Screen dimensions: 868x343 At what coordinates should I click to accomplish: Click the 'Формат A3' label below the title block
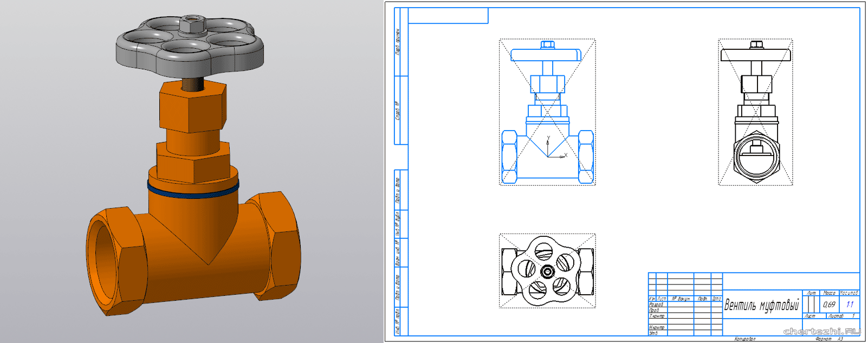point(829,339)
